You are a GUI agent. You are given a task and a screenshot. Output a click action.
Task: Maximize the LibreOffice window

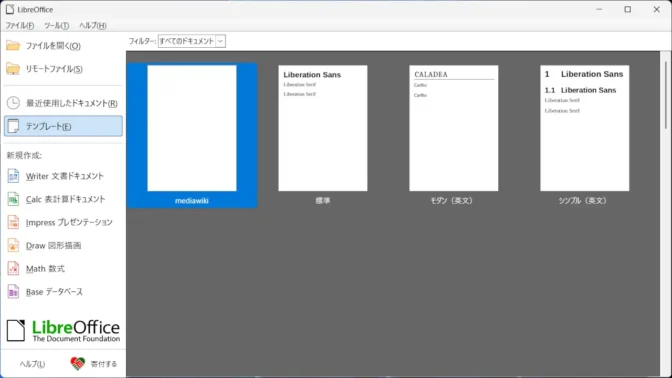click(627, 9)
